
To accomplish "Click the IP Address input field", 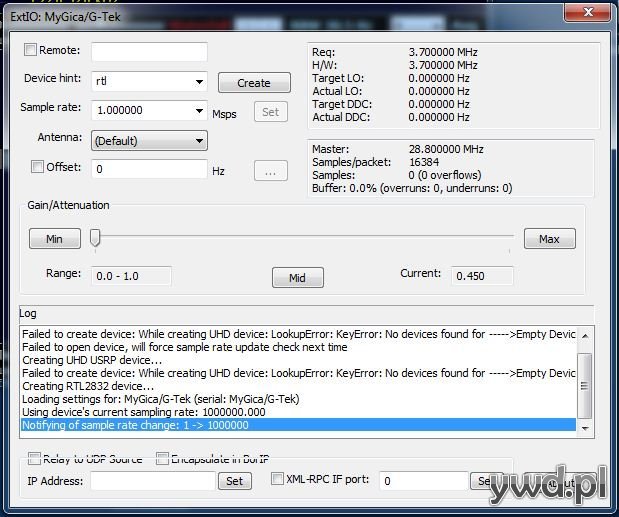I will coord(153,481).
